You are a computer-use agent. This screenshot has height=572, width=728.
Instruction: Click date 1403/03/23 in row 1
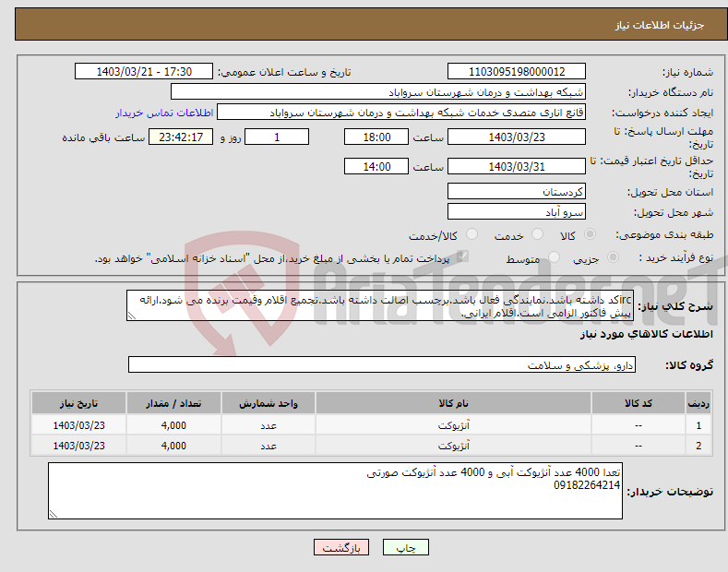78,425
